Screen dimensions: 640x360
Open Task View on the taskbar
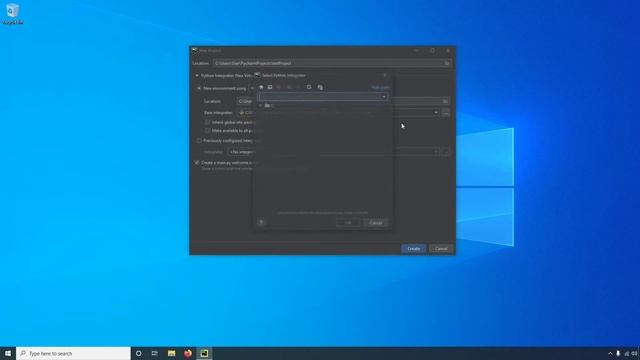(x=155, y=353)
